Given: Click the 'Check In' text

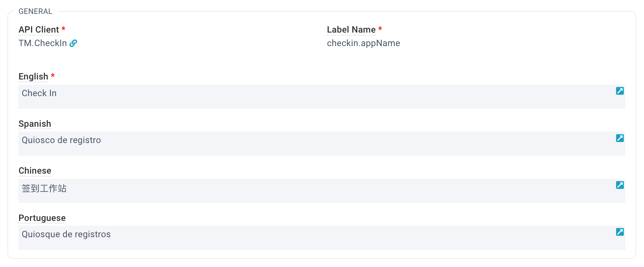Looking at the screenshot, I should tap(39, 93).
